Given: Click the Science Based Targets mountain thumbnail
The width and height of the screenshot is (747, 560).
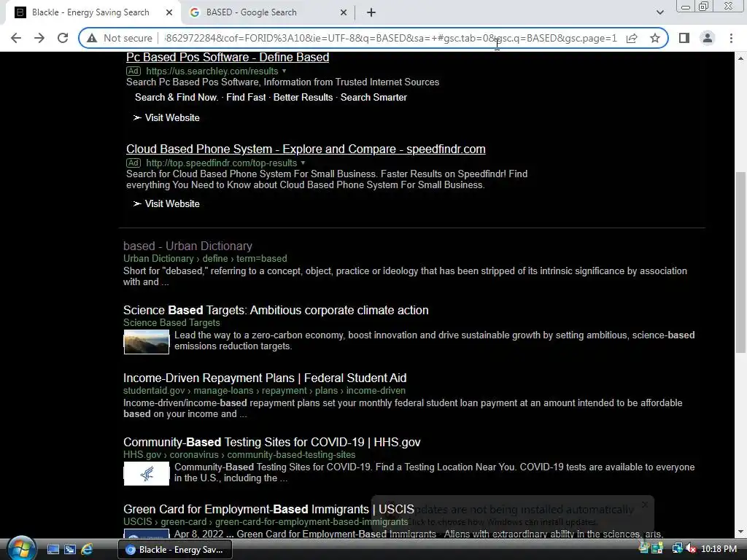Looking at the screenshot, I should coord(146,342).
